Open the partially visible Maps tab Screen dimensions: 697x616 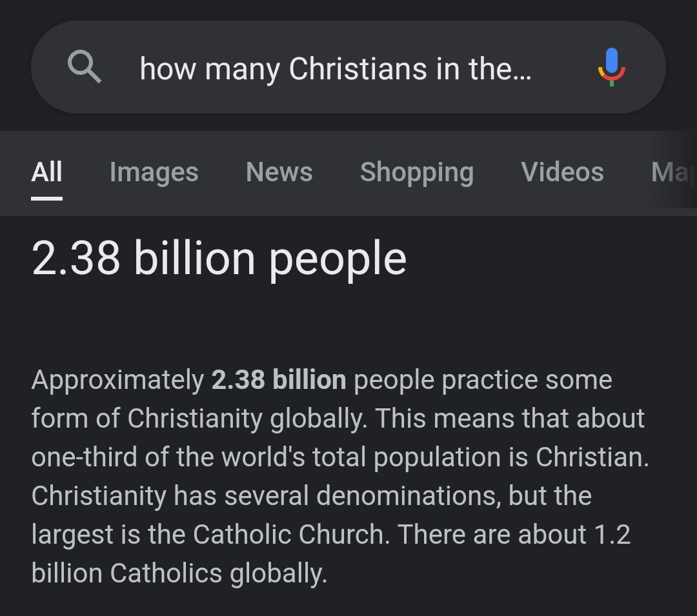click(x=671, y=172)
